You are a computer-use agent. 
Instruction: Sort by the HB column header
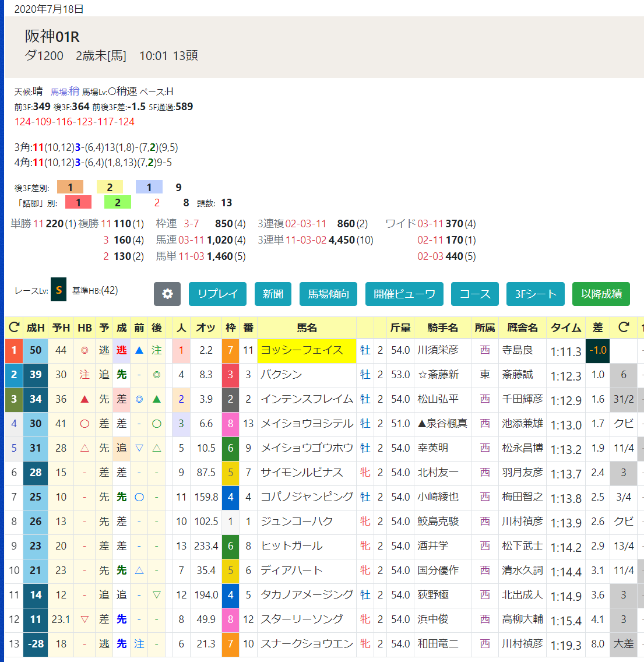(x=85, y=328)
